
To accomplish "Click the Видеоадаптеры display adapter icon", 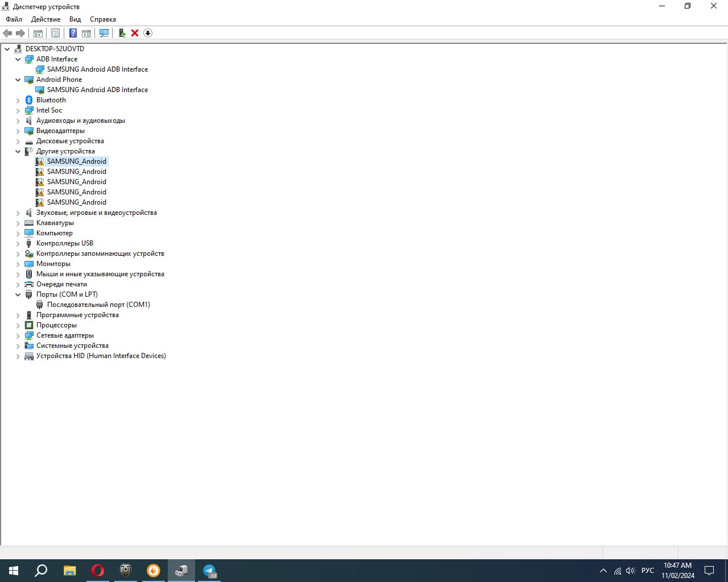I will (x=29, y=131).
